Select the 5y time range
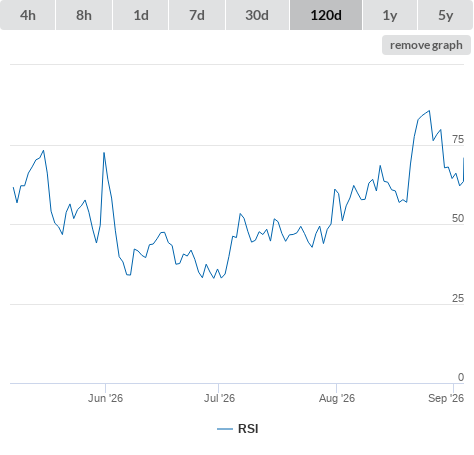474x455 pixels. 445,15
